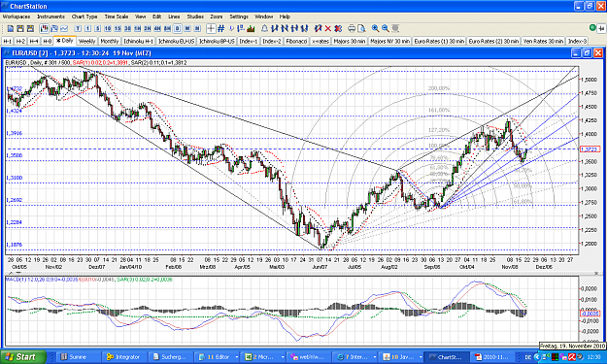Open the Chart Type menu
This screenshot has width=607, height=364.
(84, 17)
